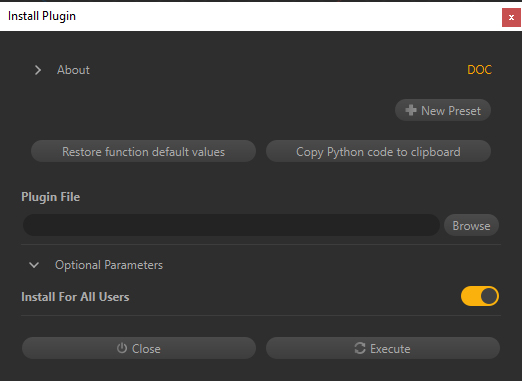Click the Install For All Users label
This screenshot has width=522, height=381.
pos(75,297)
